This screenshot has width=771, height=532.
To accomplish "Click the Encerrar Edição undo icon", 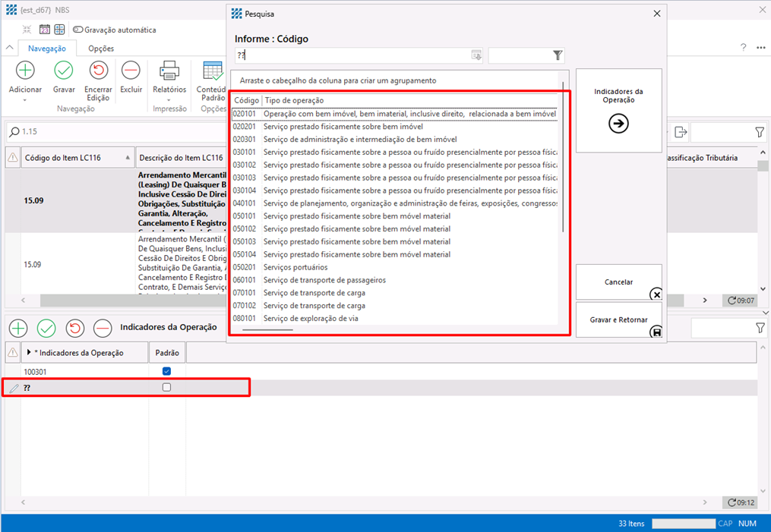I will [x=98, y=71].
